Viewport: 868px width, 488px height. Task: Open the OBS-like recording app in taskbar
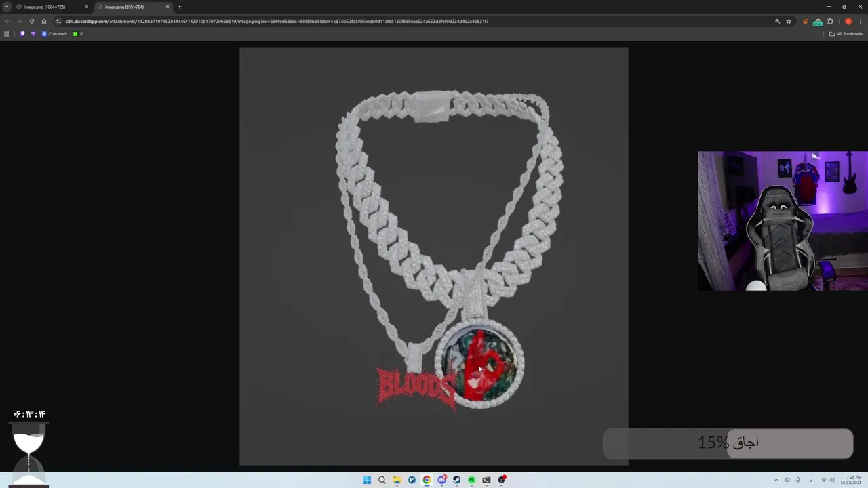tap(502, 480)
